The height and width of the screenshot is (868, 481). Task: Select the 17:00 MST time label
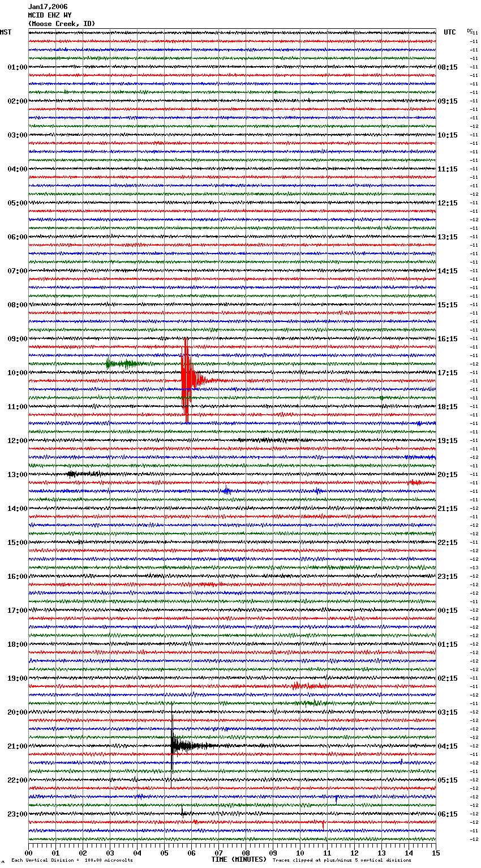[x=17, y=611]
